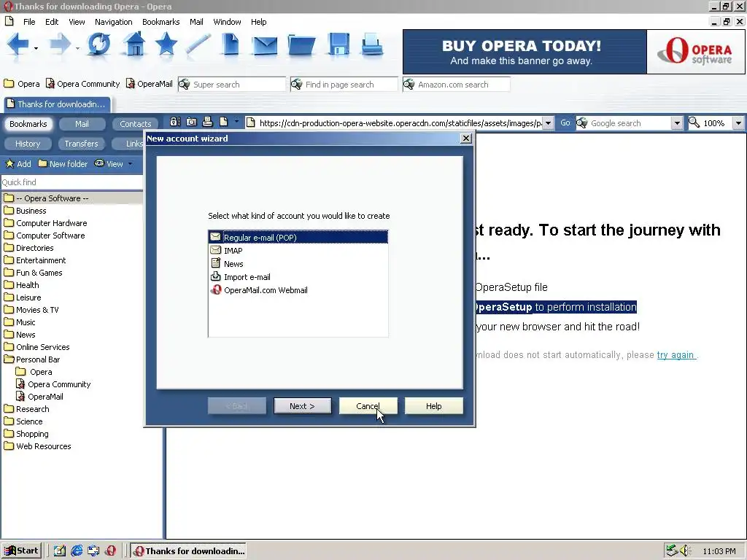
Task: Click OperaMail personal bar bookmark
Action: tap(149, 84)
